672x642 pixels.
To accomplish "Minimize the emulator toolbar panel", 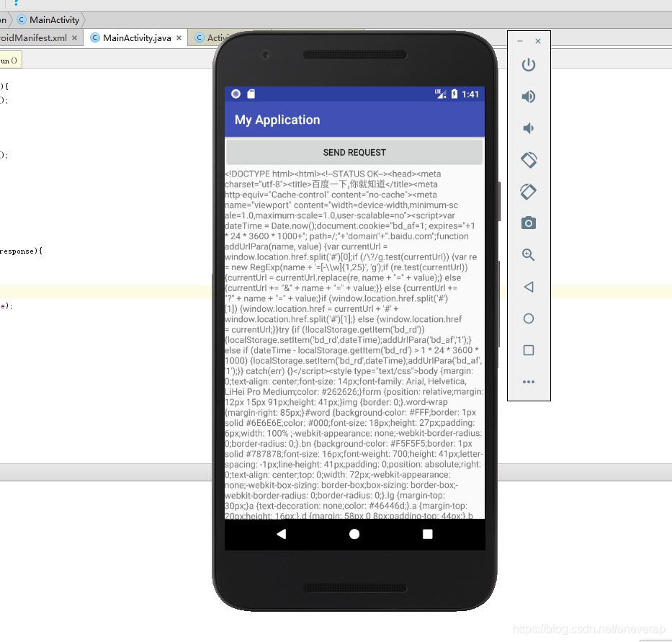I will (520, 41).
